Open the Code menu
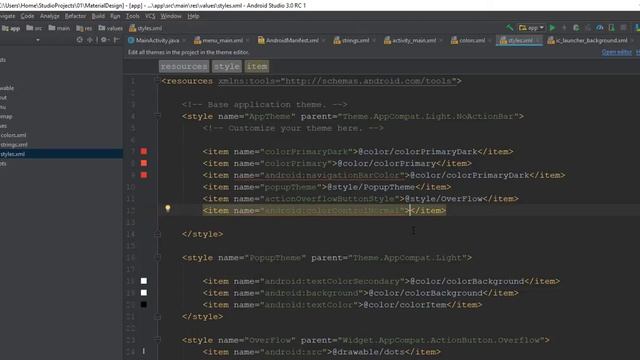Screen dimensions: 640x360 click(27, 16)
